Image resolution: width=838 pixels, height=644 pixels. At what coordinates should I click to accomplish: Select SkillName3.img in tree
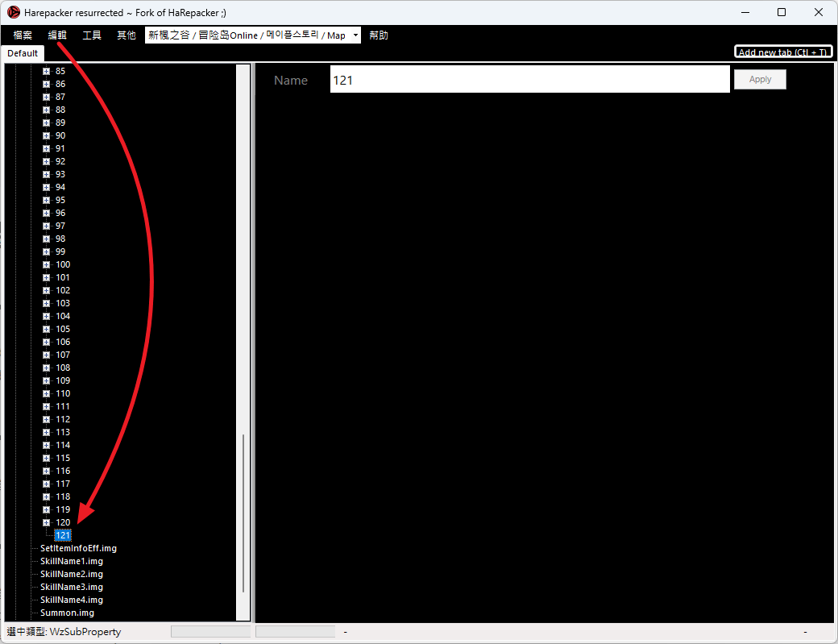coord(72,587)
